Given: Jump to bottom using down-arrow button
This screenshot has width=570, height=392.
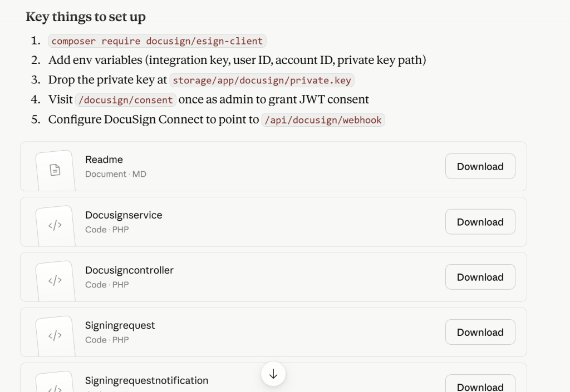Looking at the screenshot, I should [x=273, y=374].
